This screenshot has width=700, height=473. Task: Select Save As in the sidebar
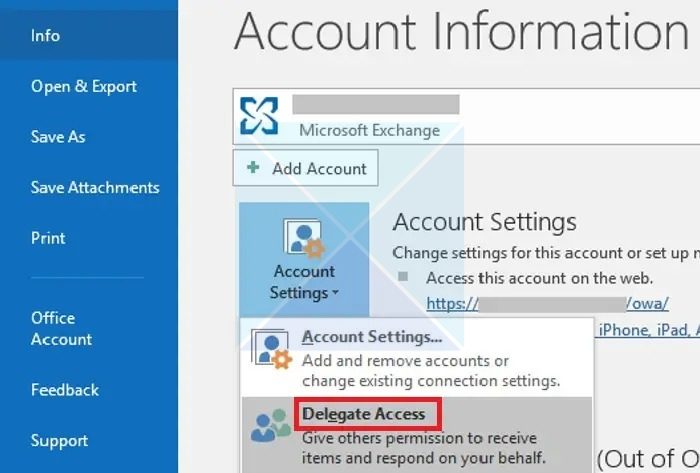pos(58,137)
